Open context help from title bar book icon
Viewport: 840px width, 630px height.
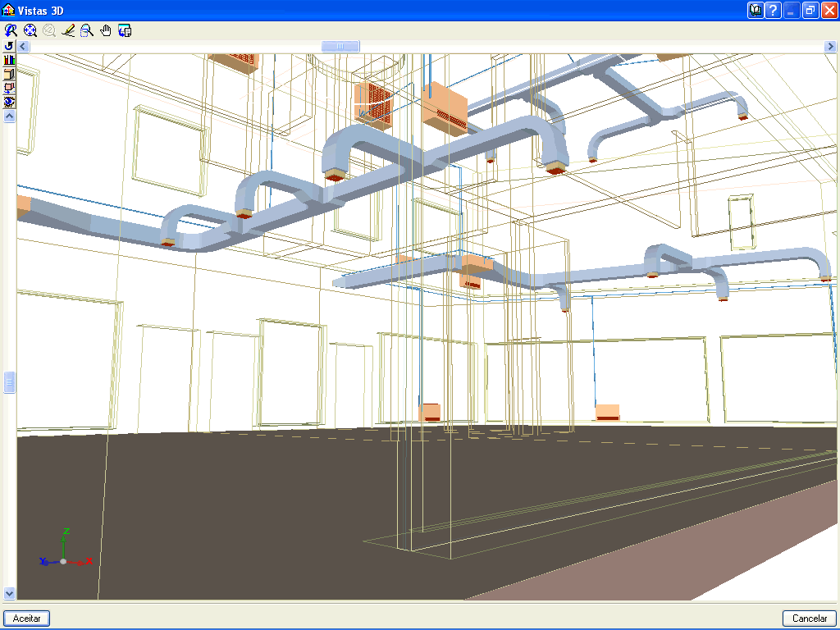755,10
